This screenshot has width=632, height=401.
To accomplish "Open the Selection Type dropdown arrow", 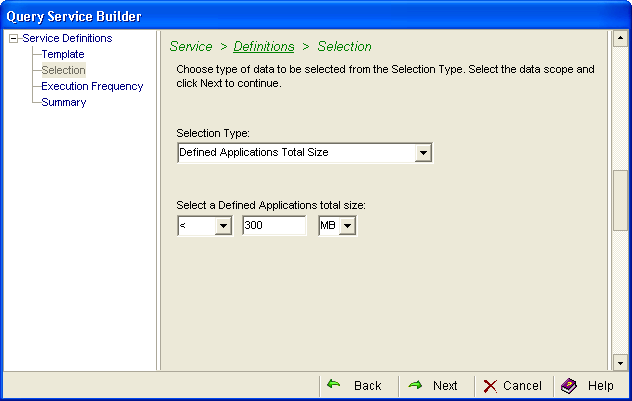I will click(423, 153).
